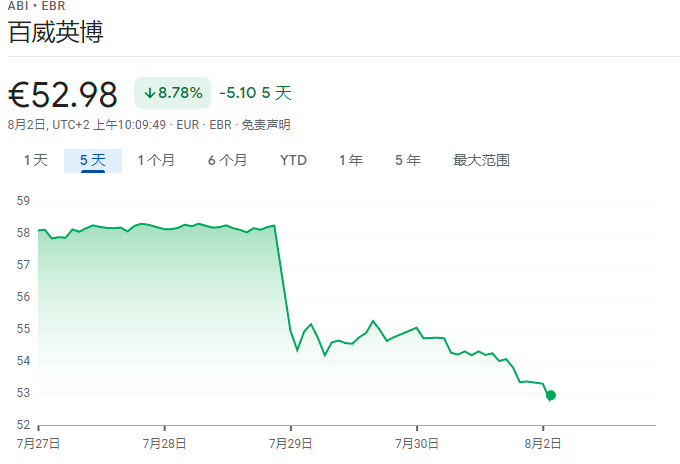The width and height of the screenshot is (680, 464).
Task: Click the green current-price dot on the chart
Action: click(551, 395)
